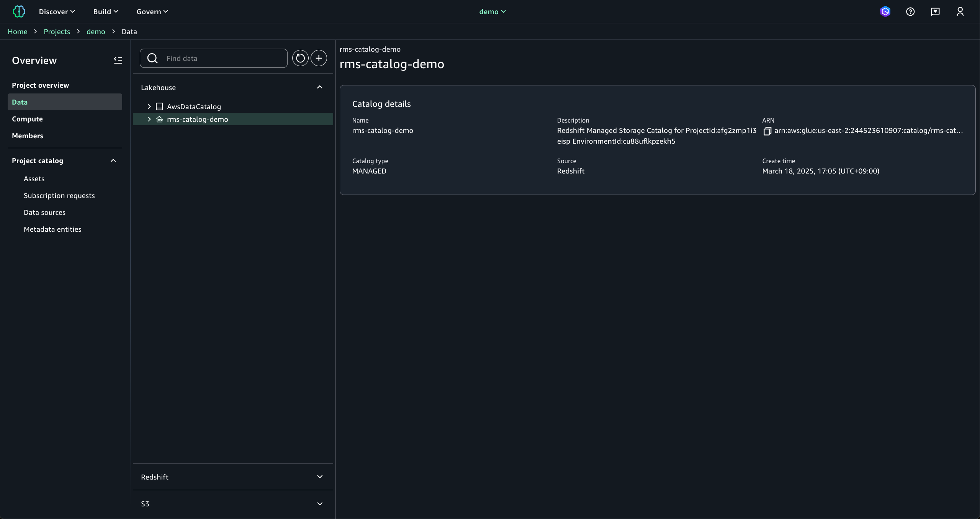Screen dimensions: 980x519
Task: Click the plus icon to add data
Action: (x=319, y=58)
